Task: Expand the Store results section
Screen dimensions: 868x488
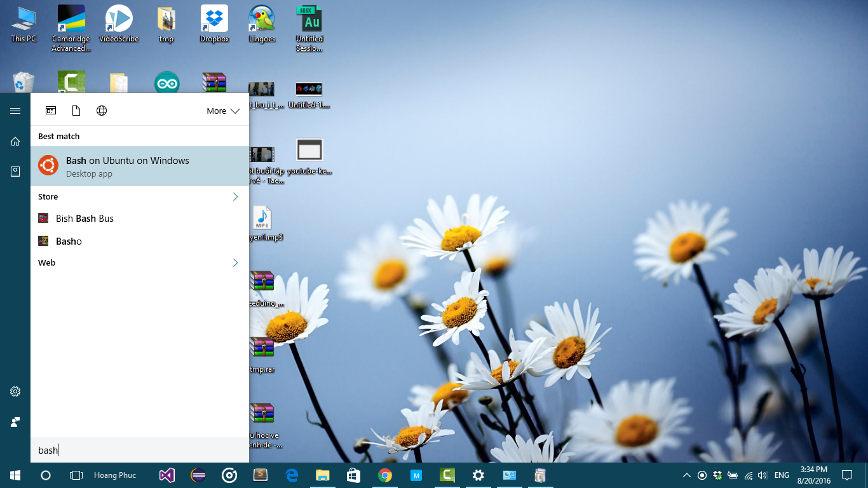Action: pos(235,197)
